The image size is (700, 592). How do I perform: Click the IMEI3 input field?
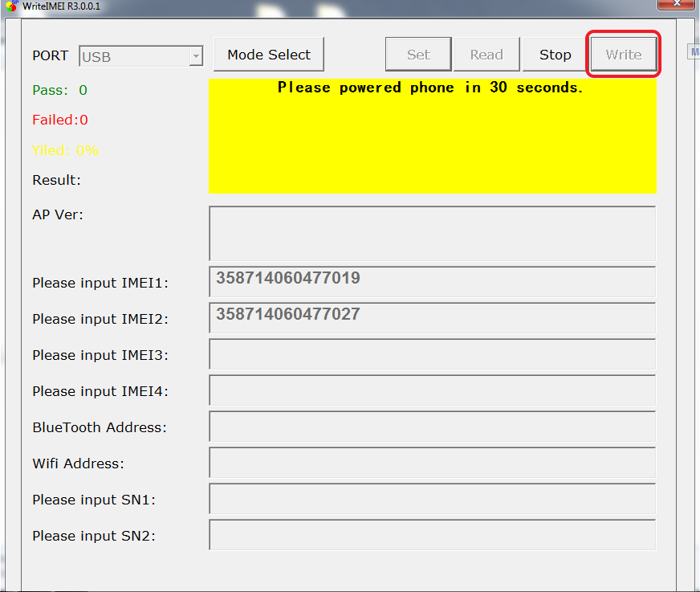pyautogui.click(x=432, y=354)
